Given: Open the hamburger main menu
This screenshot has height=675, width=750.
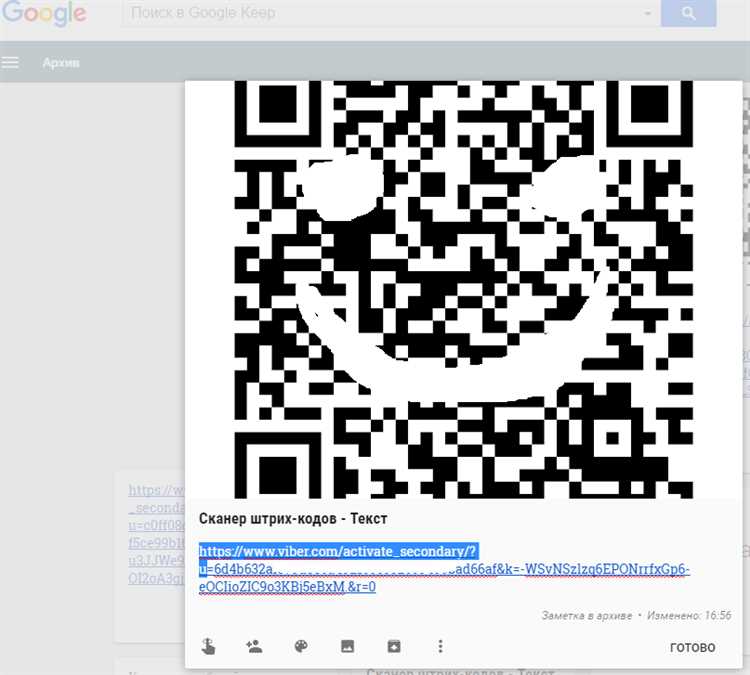Looking at the screenshot, I should [x=10, y=62].
